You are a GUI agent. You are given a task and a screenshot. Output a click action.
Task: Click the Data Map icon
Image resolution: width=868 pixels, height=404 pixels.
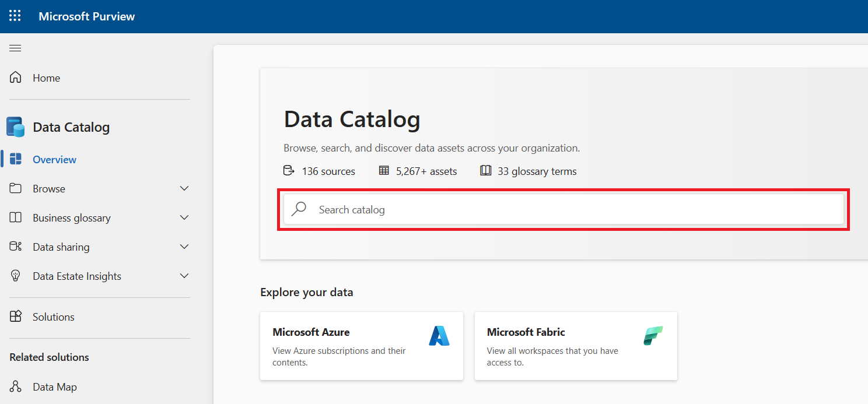[16, 387]
